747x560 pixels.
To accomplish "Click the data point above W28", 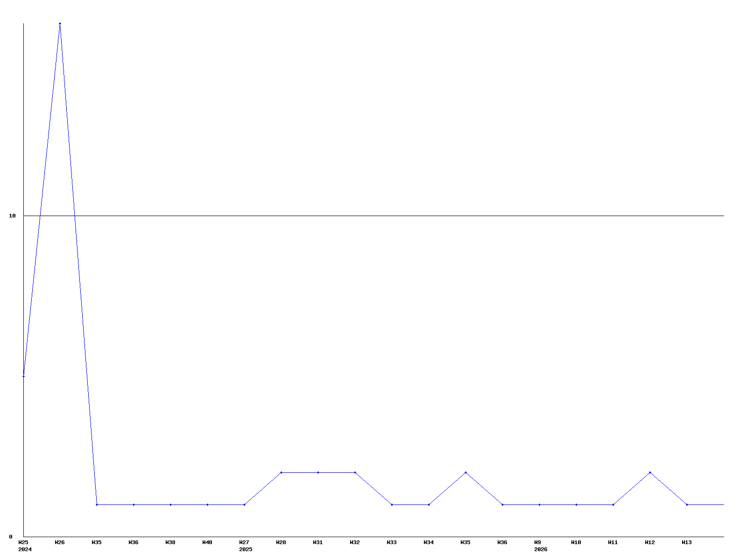I will point(281,472).
